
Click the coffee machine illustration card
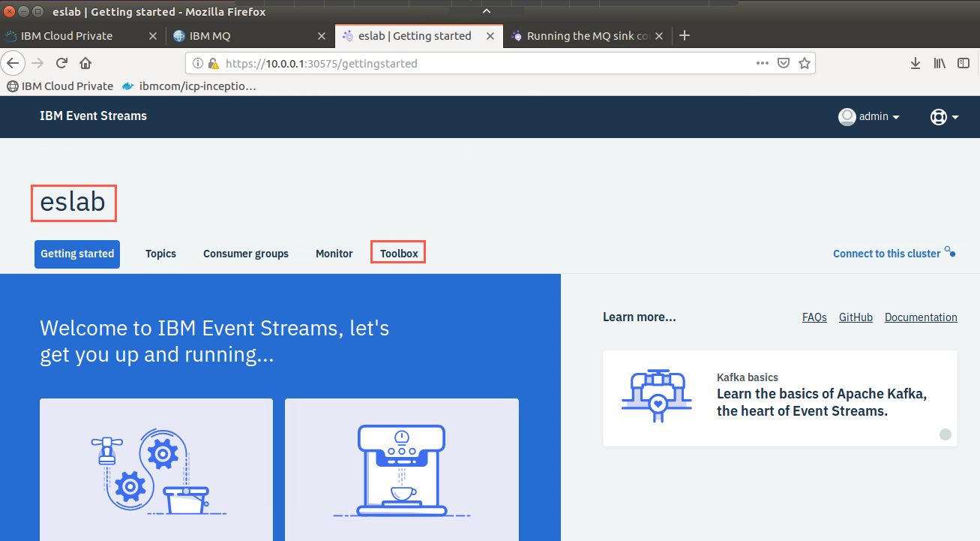pos(402,470)
